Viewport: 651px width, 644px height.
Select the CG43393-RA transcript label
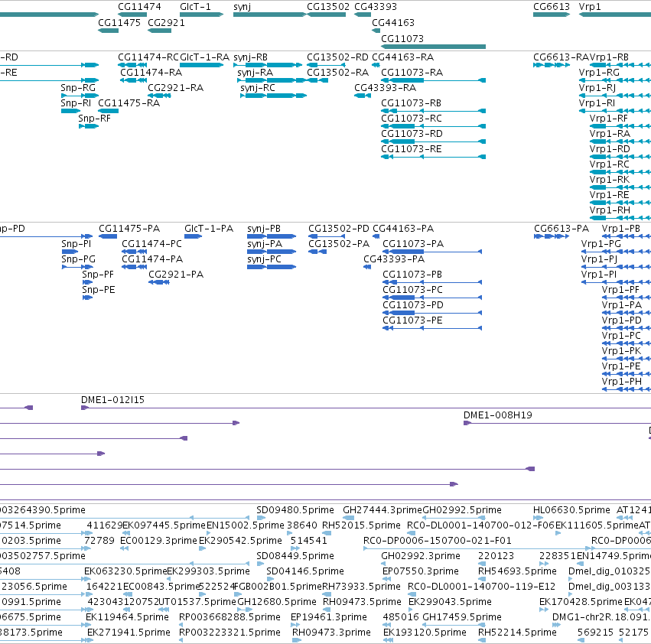point(385,88)
